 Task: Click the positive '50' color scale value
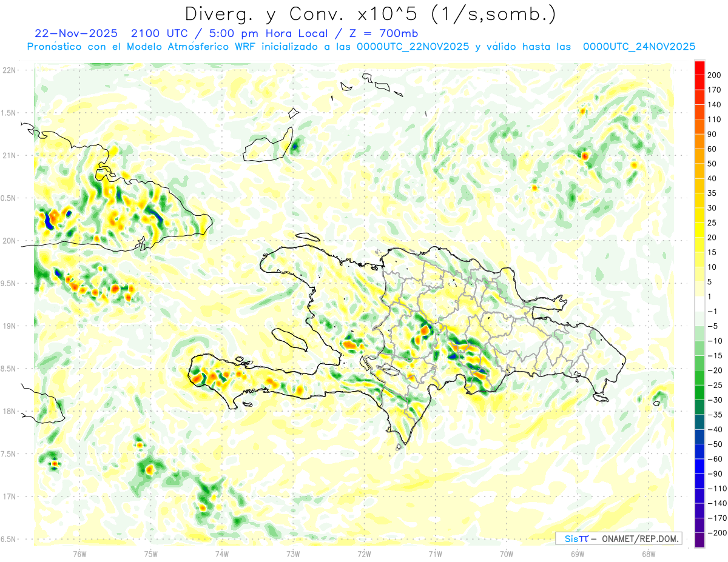pos(713,164)
